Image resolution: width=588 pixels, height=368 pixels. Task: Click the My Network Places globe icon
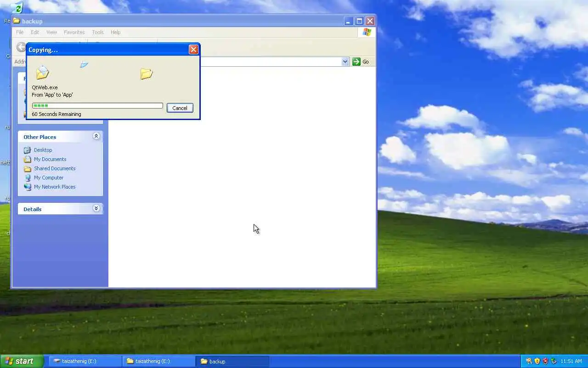click(28, 187)
